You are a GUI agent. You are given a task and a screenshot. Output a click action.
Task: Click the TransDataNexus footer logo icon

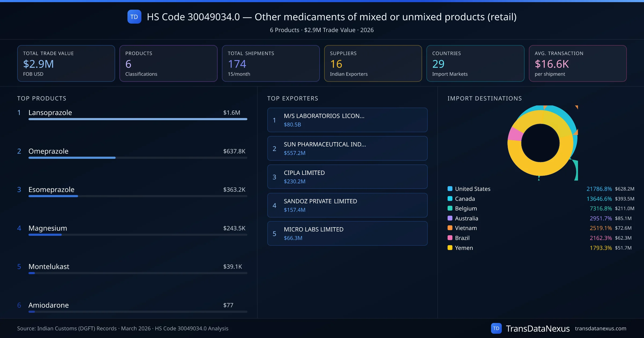(496, 328)
